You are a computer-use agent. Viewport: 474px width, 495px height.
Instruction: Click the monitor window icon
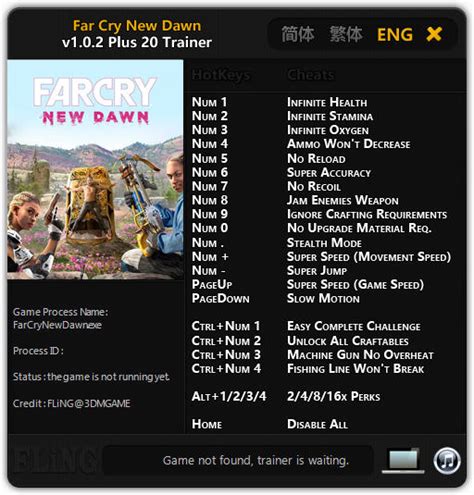pos(403,460)
